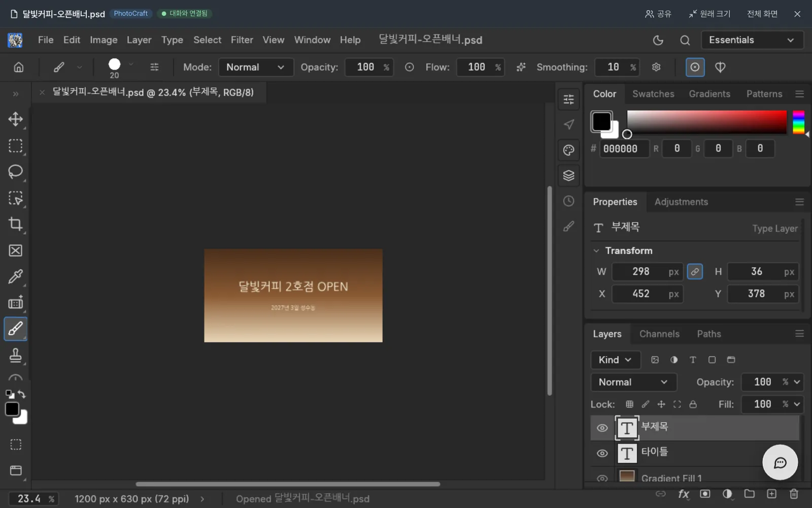Hide the 타이틀 layer
The height and width of the screenshot is (508, 812).
click(x=602, y=453)
